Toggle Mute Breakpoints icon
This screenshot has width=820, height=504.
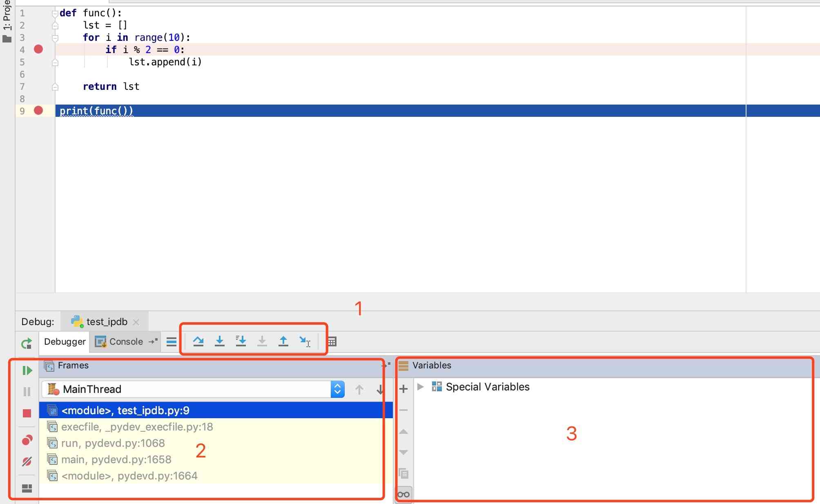coord(27,462)
